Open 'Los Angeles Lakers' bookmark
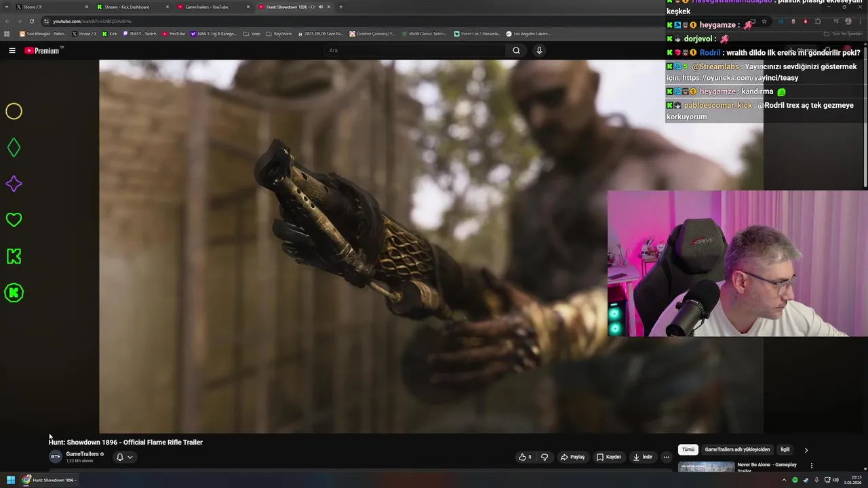Image resolution: width=868 pixels, height=488 pixels. 528,34
